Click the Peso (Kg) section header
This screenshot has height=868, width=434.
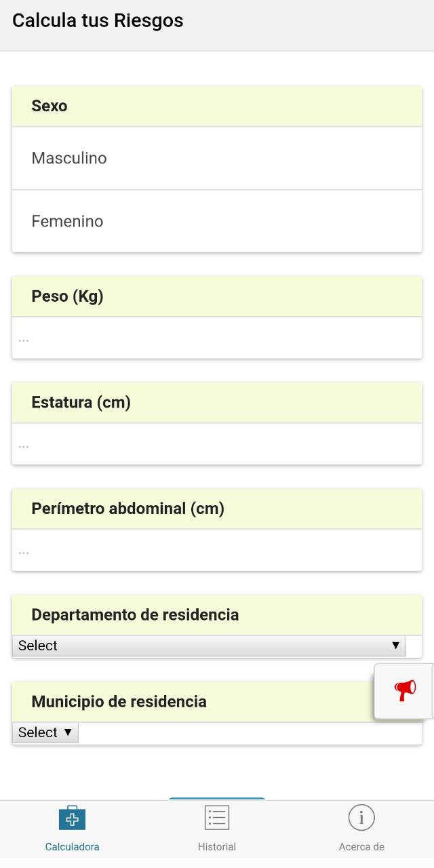click(x=67, y=296)
